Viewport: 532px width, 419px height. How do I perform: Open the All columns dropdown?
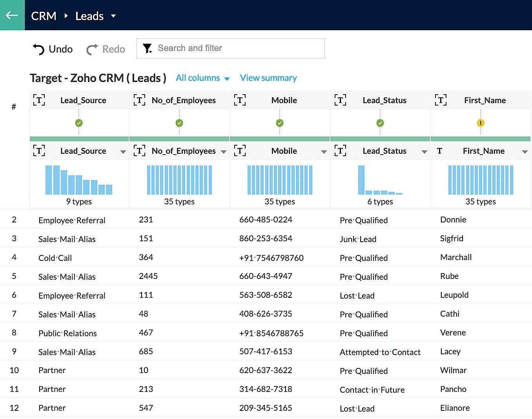pyautogui.click(x=202, y=78)
